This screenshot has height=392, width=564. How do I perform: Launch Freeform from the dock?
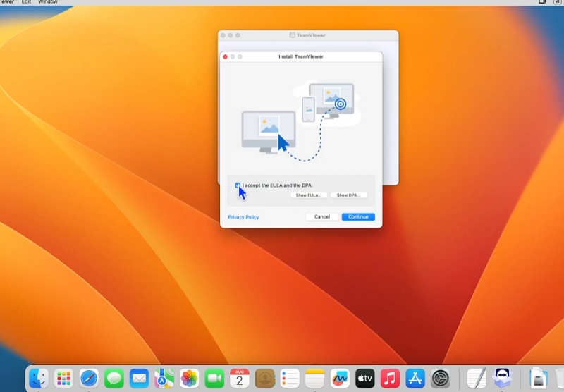point(340,379)
